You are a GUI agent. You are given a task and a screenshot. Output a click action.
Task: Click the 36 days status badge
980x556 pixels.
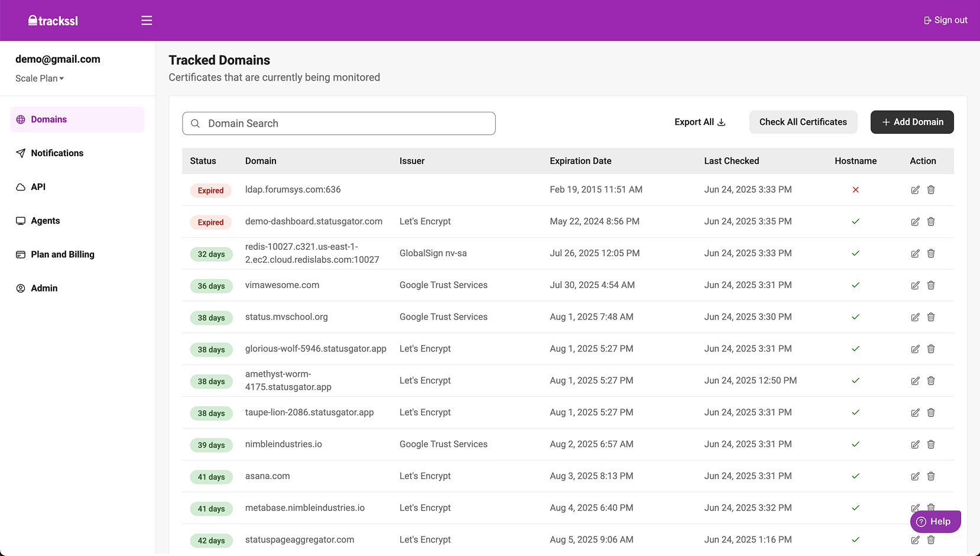(x=211, y=286)
